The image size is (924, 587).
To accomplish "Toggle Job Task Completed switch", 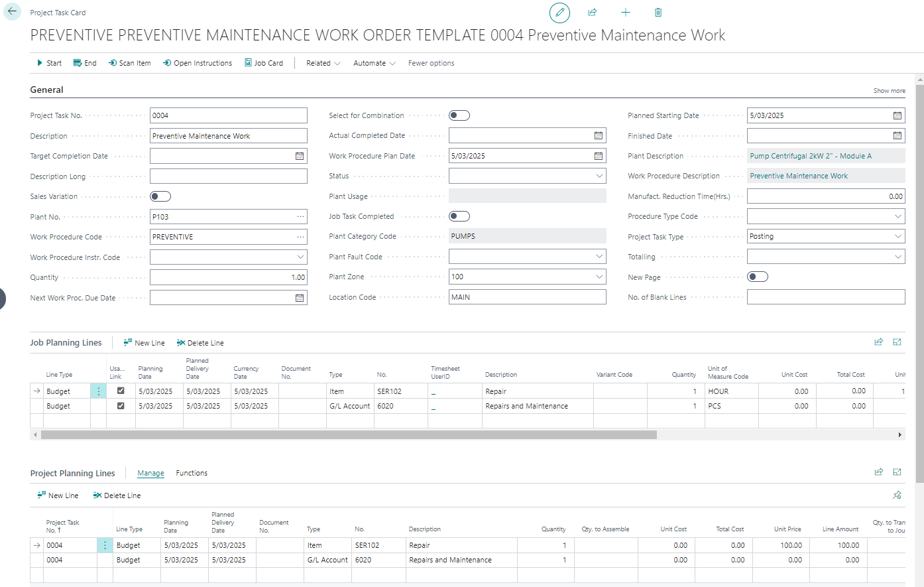I will [x=459, y=216].
